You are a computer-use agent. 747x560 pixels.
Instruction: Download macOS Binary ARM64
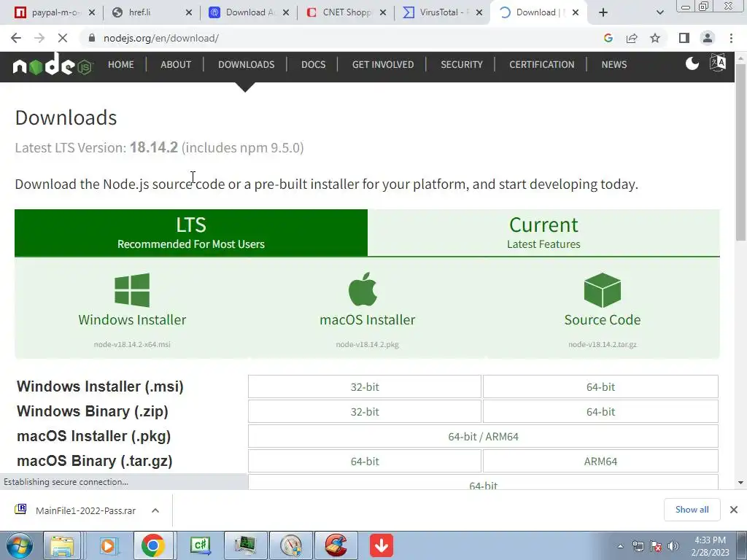600,461
